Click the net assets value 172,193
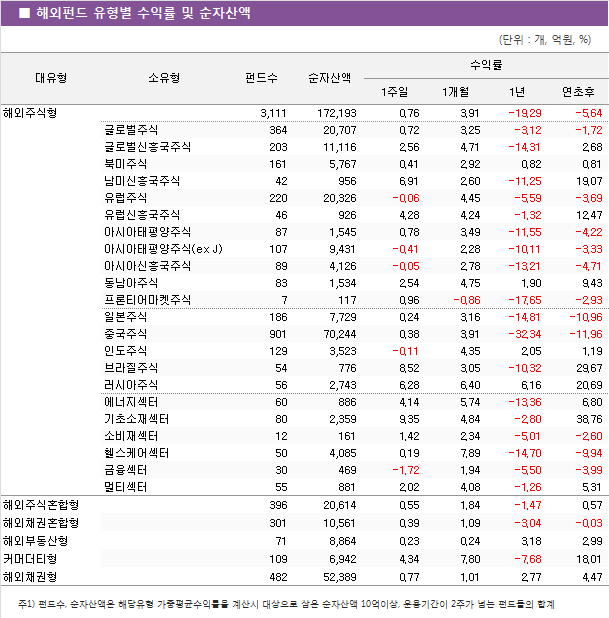The height and width of the screenshot is (618, 609). (x=337, y=114)
